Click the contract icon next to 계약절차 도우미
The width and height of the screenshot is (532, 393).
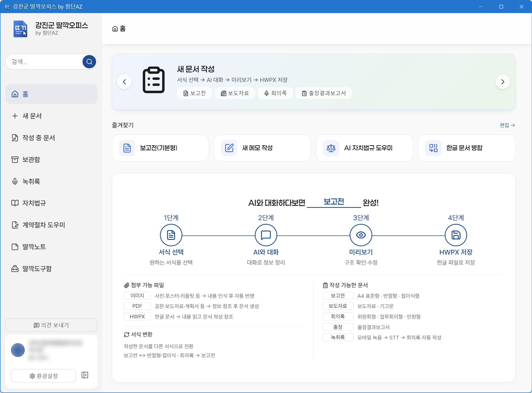click(15, 225)
